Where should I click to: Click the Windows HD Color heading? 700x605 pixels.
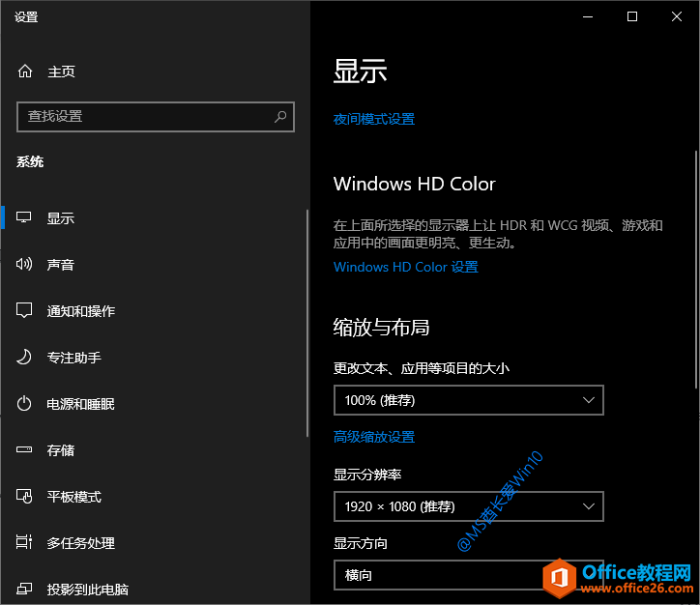(x=414, y=184)
